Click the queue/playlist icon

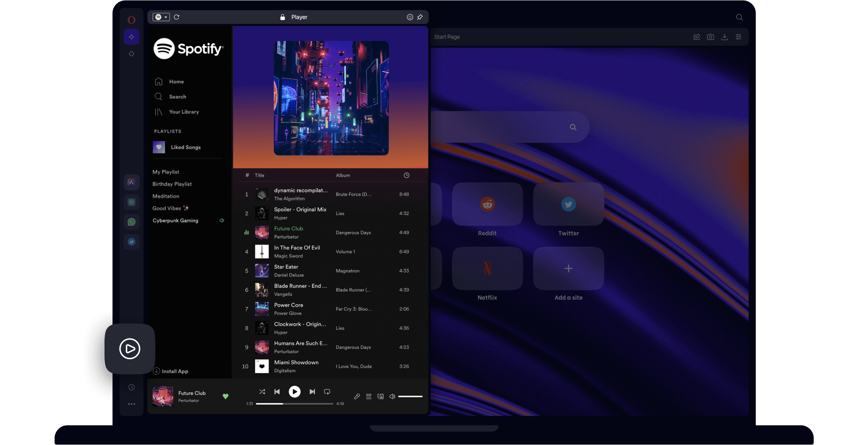click(x=368, y=396)
